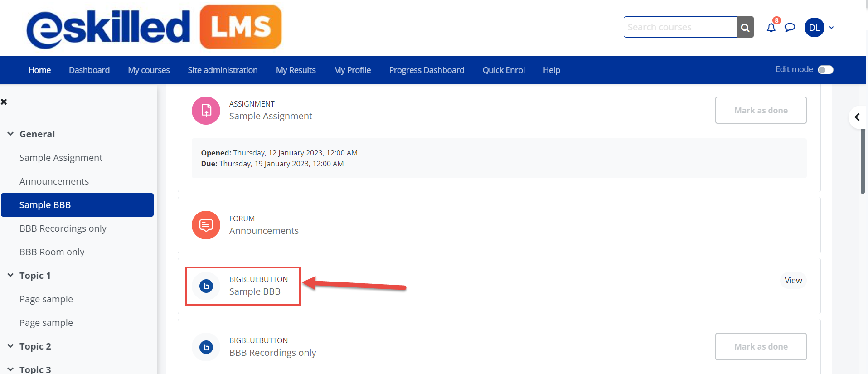The width and height of the screenshot is (868, 374).
Task: Open the Sample Assignment activity link
Action: [271, 116]
